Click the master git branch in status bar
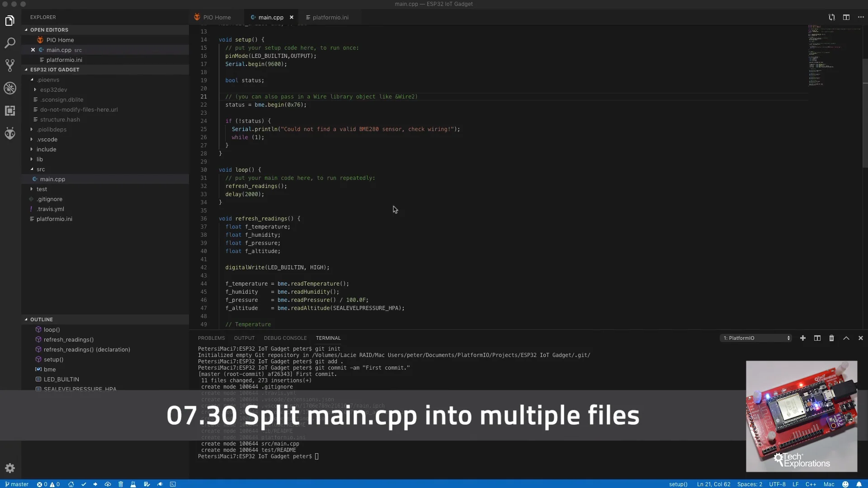The width and height of the screenshot is (868, 488). (x=17, y=484)
